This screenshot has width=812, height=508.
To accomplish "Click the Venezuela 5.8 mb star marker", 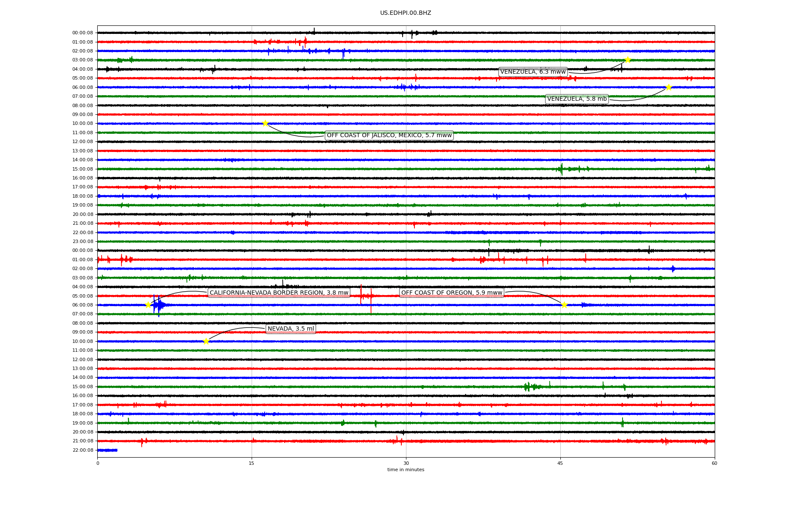I will 669,88.
